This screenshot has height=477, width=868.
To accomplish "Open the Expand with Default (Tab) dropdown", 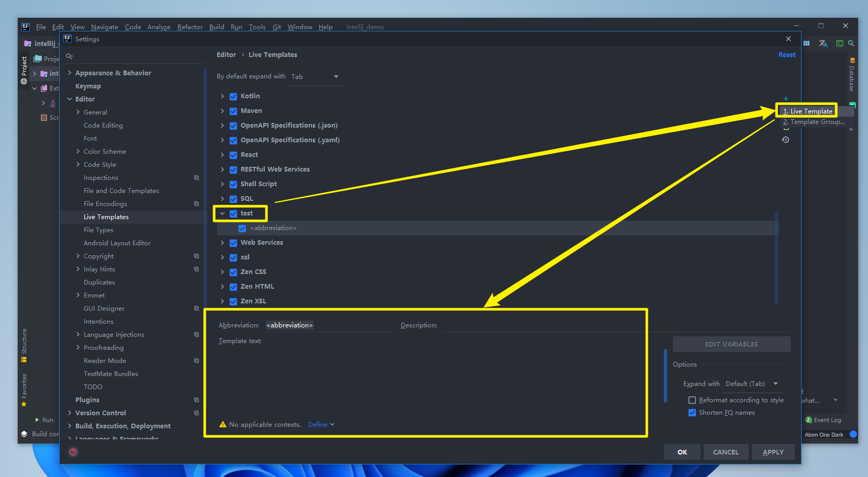I will [x=753, y=384].
